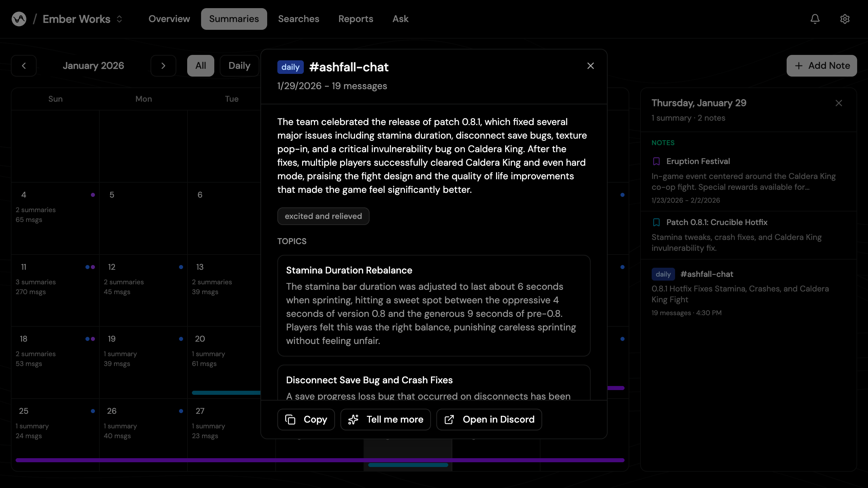
Task: Select January 11 calendar day cell
Action: tap(55, 290)
